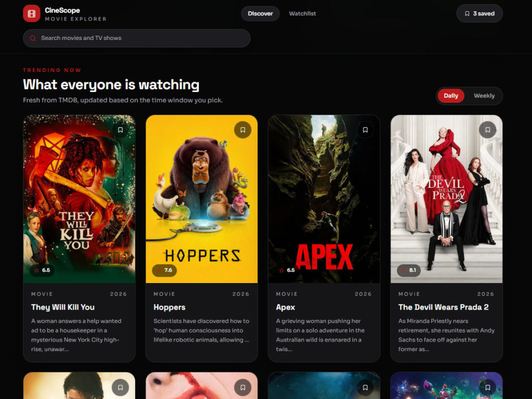
Task: Open The Devil Wears Prada 2 poster
Action: [x=446, y=199]
